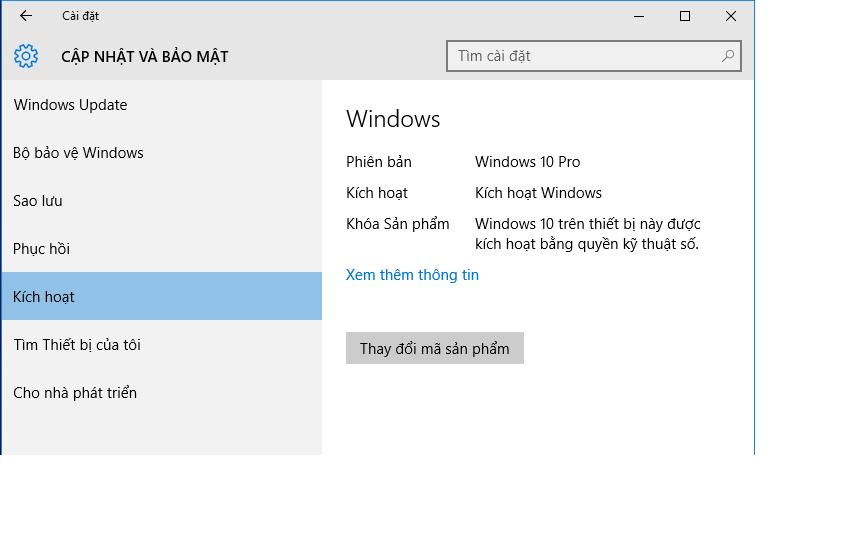This screenshot has width=864, height=540.
Task: Maximize the Cài đặt window
Action: point(685,16)
